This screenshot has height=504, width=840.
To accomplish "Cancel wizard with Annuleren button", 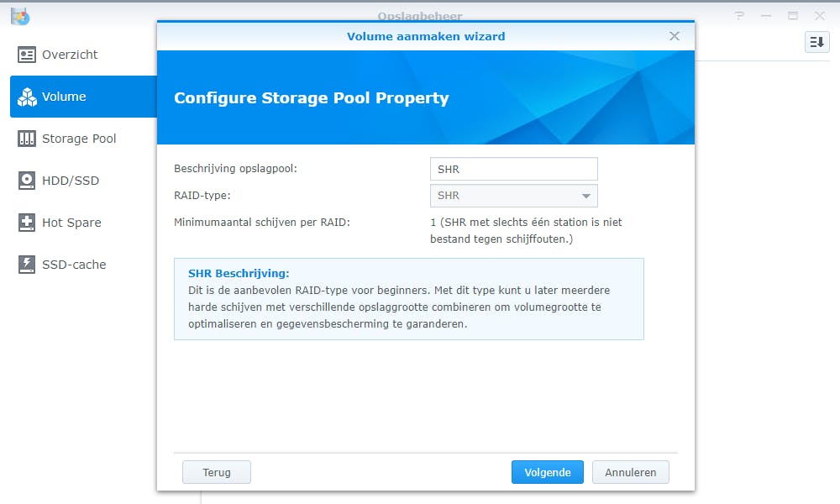I will (x=631, y=472).
